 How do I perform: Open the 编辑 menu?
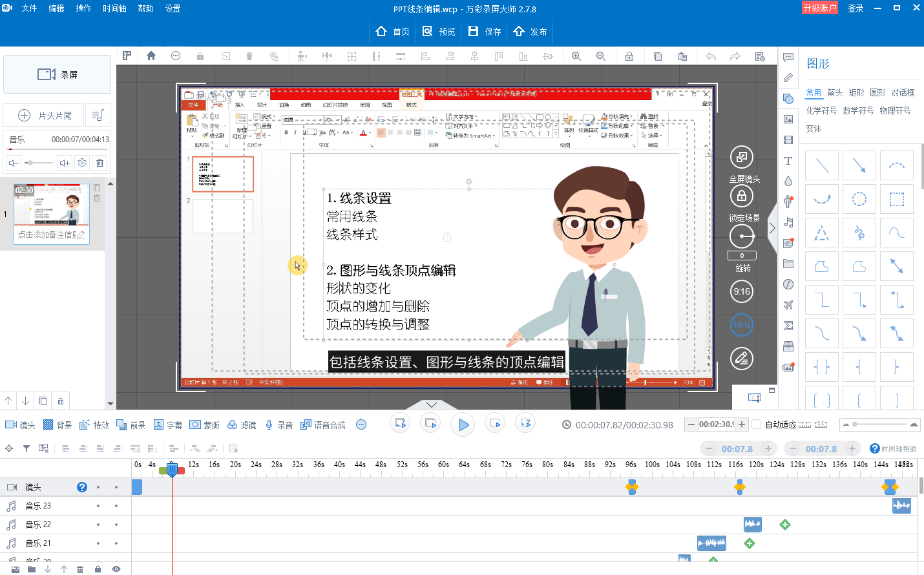click(57, 8)
